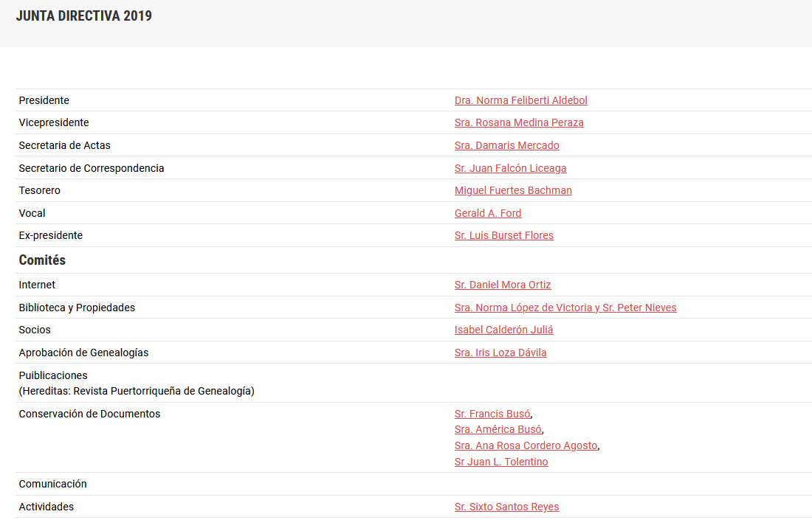Open Sr. Luis Burset Flores link
812x531 pixels.
pyautogui.click(x=503, y=235)
